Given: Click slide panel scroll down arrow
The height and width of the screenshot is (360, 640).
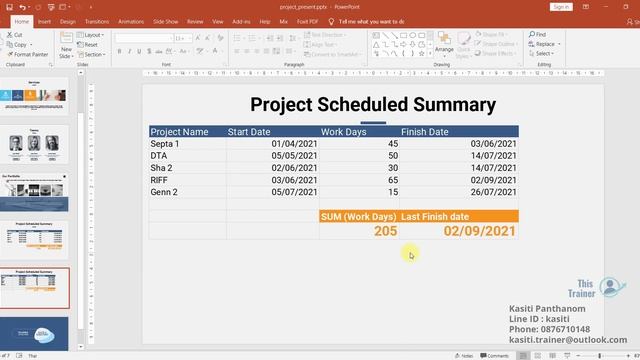Looking at the screenshot, I should click(81, 347).
